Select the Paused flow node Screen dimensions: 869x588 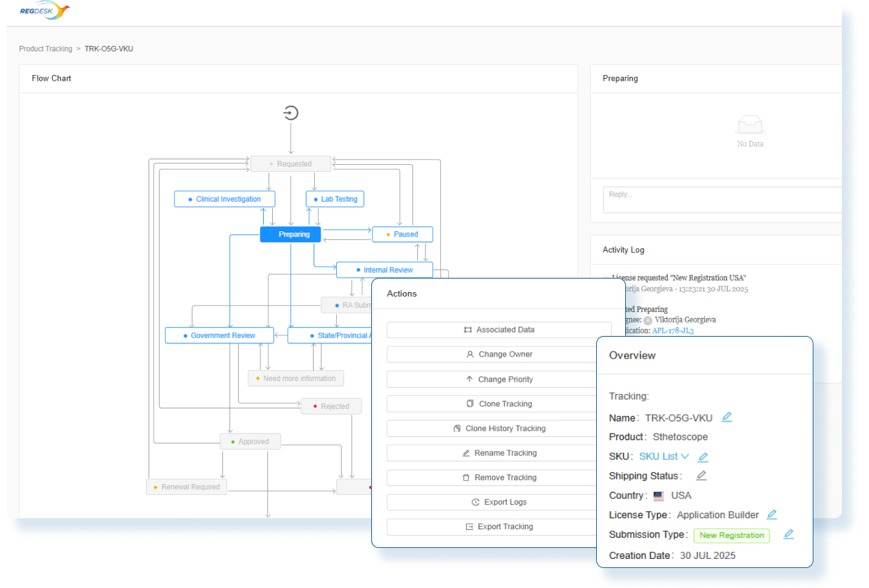click(x=402, y=235)
